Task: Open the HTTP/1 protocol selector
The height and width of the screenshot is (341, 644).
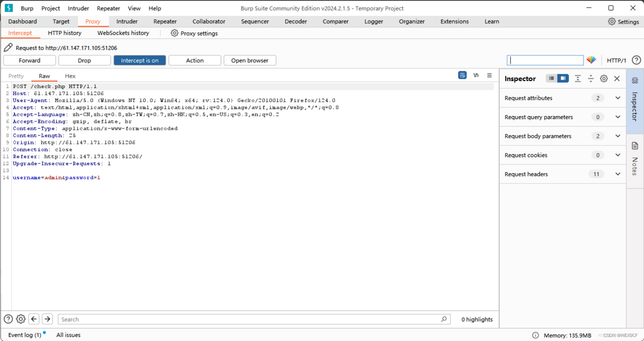Action: (x=616, y=61)
